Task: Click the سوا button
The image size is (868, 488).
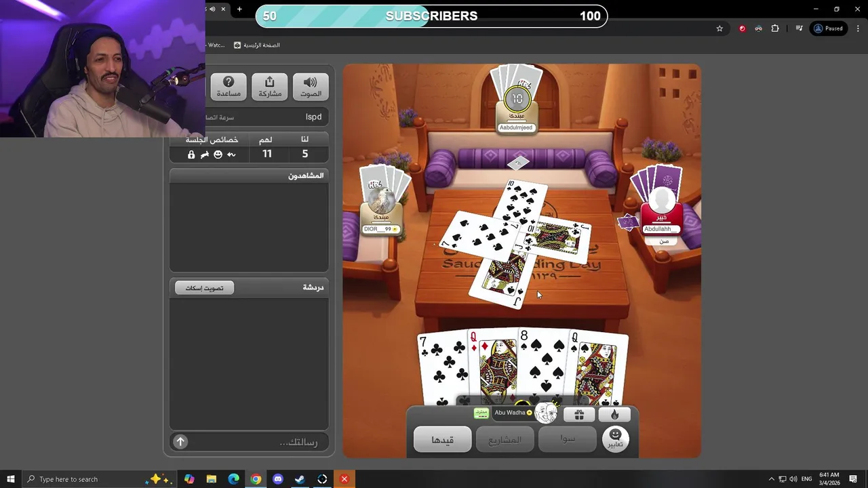Action: coord(568,439)
